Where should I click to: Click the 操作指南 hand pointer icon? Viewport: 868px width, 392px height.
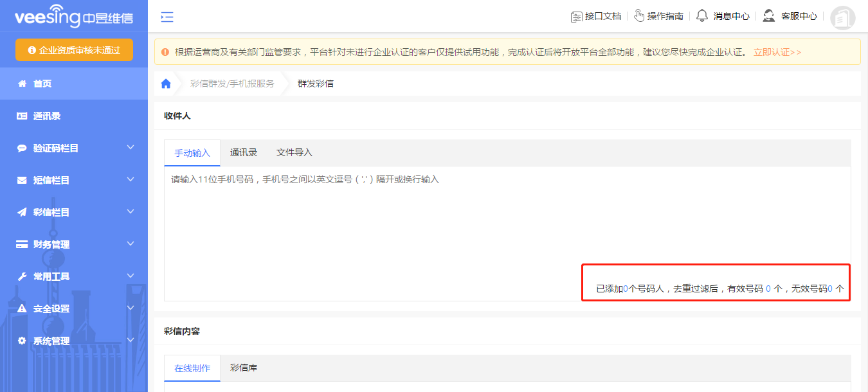point(639,16)
